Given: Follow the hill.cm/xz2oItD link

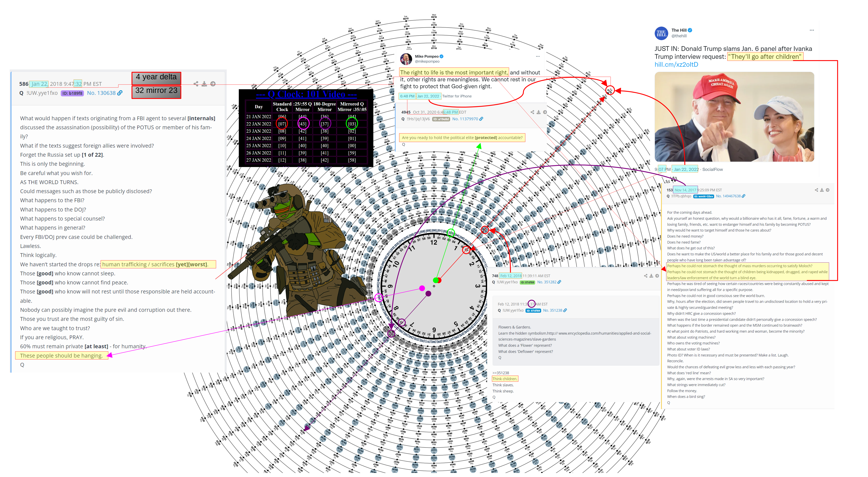Looking at the screenshot, I should (676, 64).
